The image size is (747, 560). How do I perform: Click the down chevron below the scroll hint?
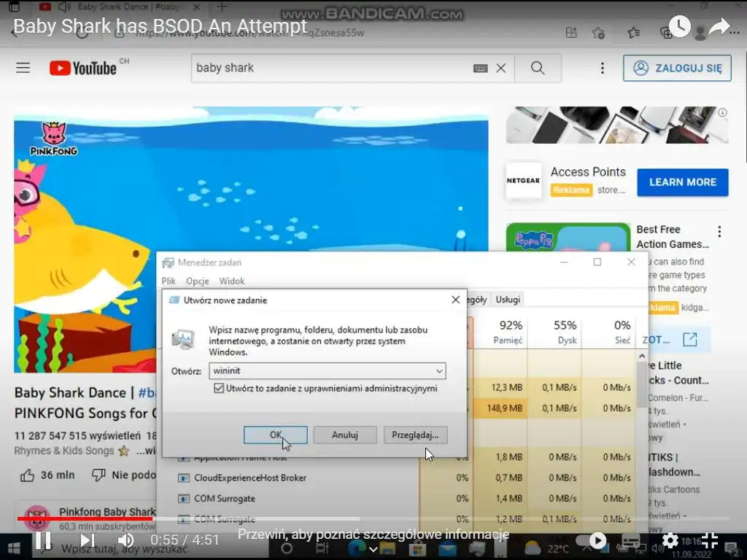click(373, 549)
